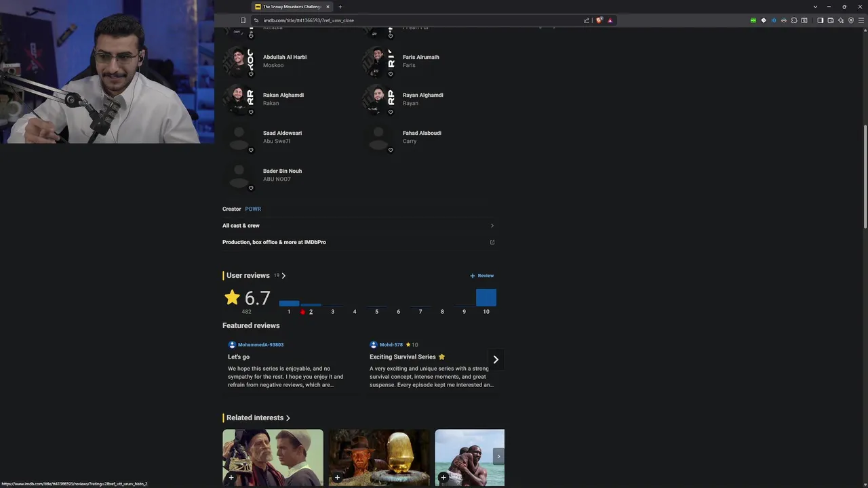Share this page icon

tap(587, 20)
